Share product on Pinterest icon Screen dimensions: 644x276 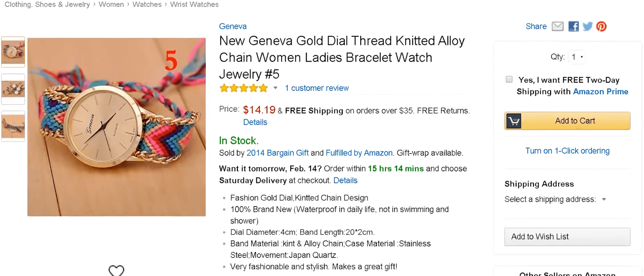click(x=601, y=26)
